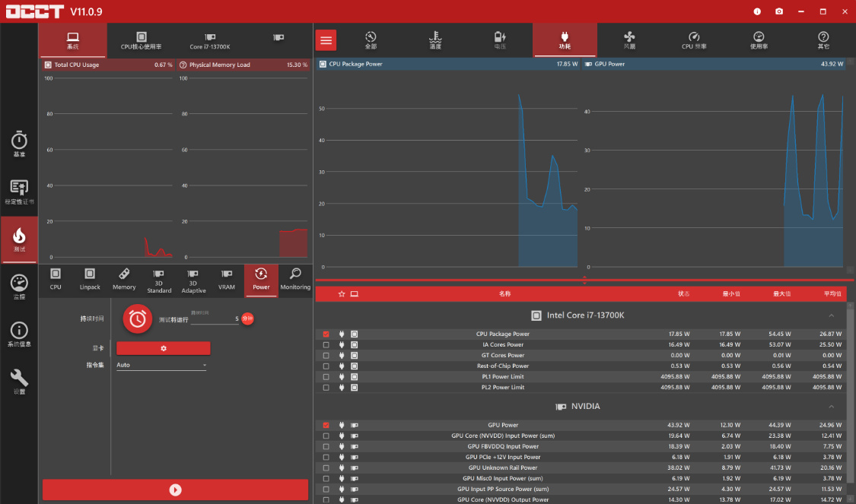Show the Fans sensors tab

point(629,40)
